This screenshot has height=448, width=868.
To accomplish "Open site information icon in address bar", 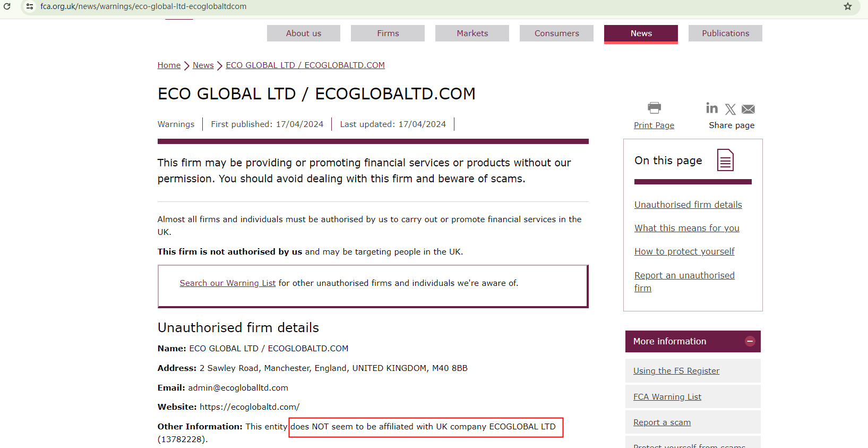I will coord(30,6).
